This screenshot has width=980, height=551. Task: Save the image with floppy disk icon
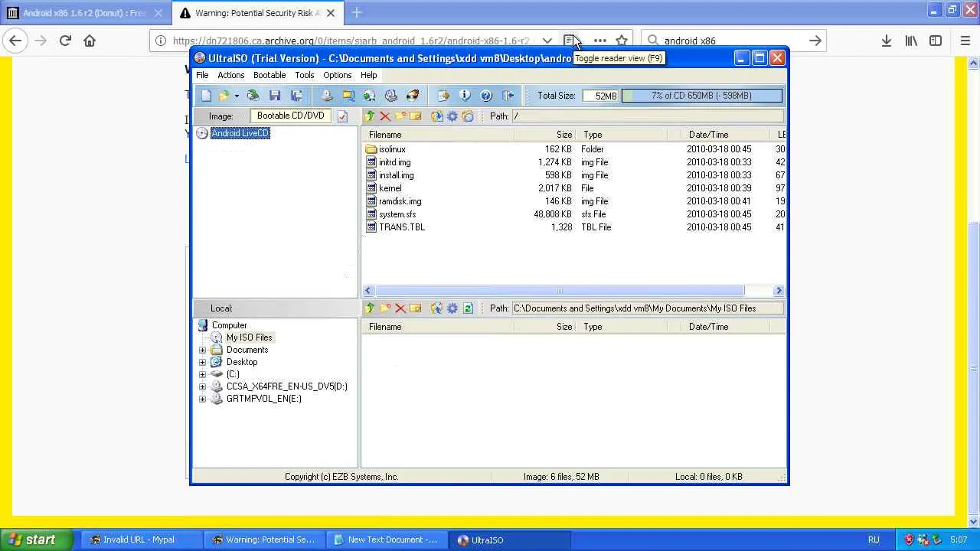275,96
